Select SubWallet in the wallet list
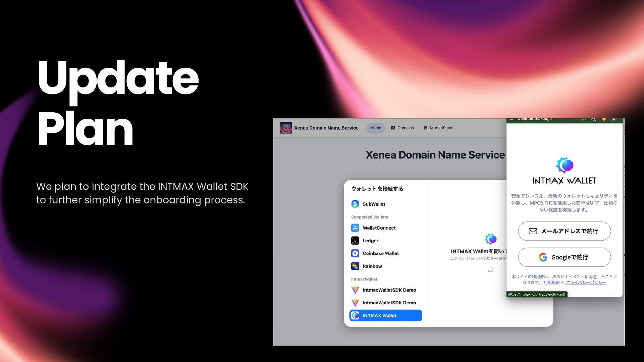 point(386,204)
